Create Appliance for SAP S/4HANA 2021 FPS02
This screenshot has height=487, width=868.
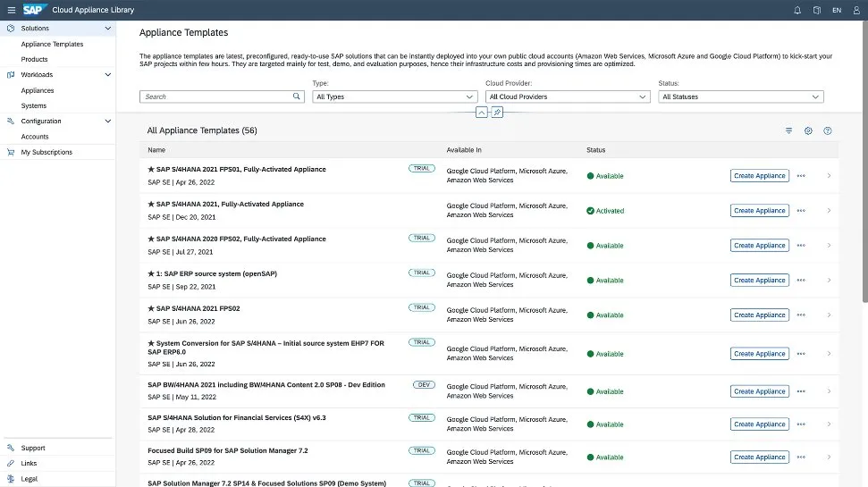click(x=759, y=315)
